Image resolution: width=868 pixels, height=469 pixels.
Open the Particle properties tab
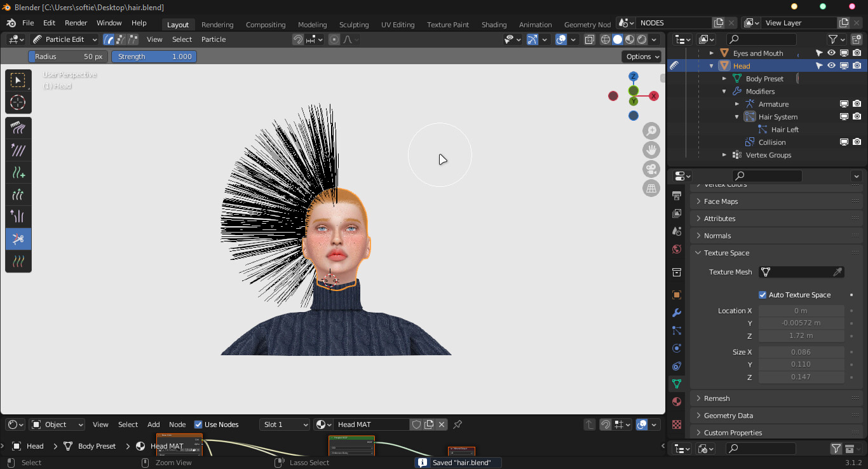click(x=677, y=330)
